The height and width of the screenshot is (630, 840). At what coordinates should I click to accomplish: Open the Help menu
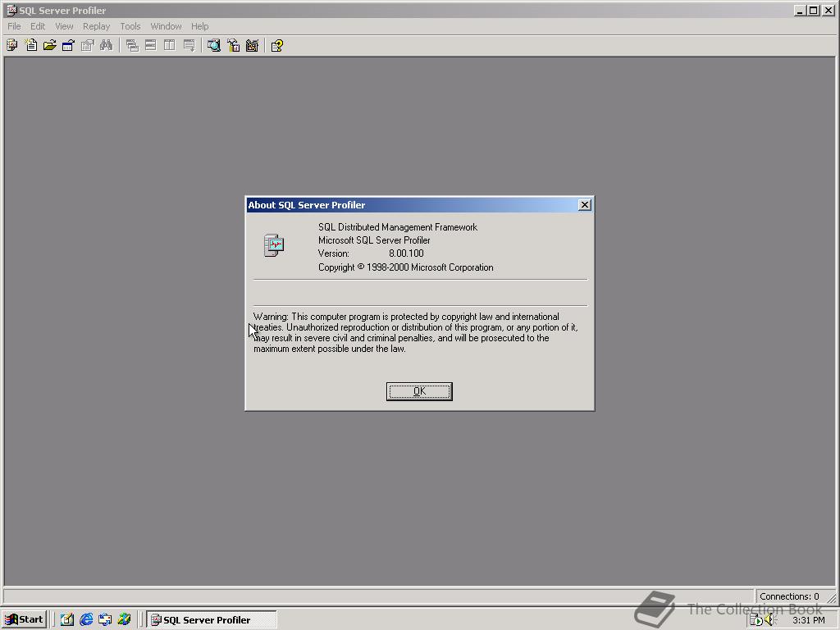[x=200, y=26]
